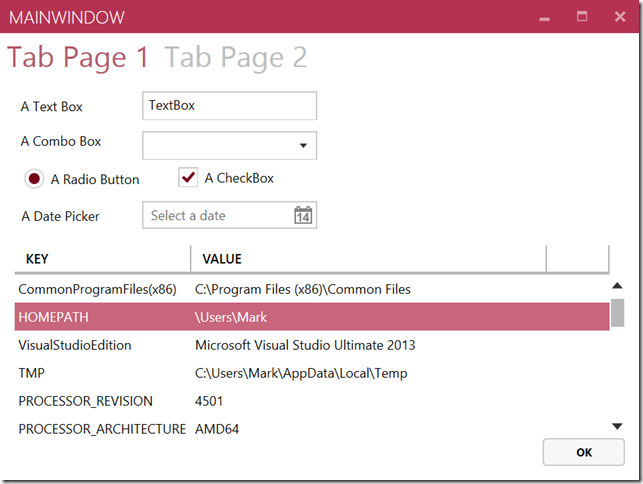Select the PROCESSOR_ARCHITECTURE row
The height and width of the screenshot is (484, 643).
311,429
